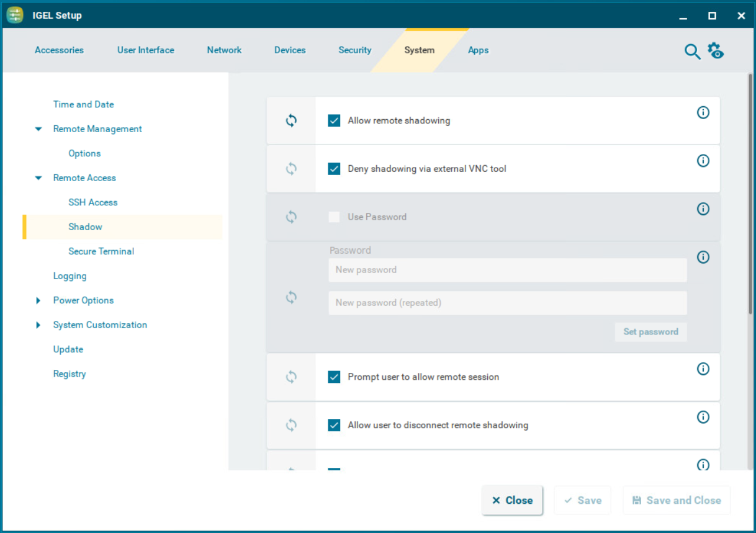Open the search magnifier icon

[x=692, y=52]
